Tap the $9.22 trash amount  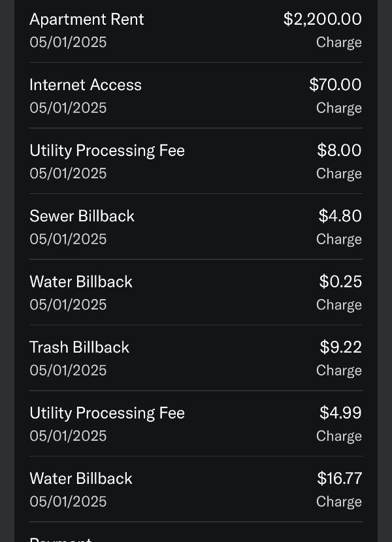tap(341, 347)
